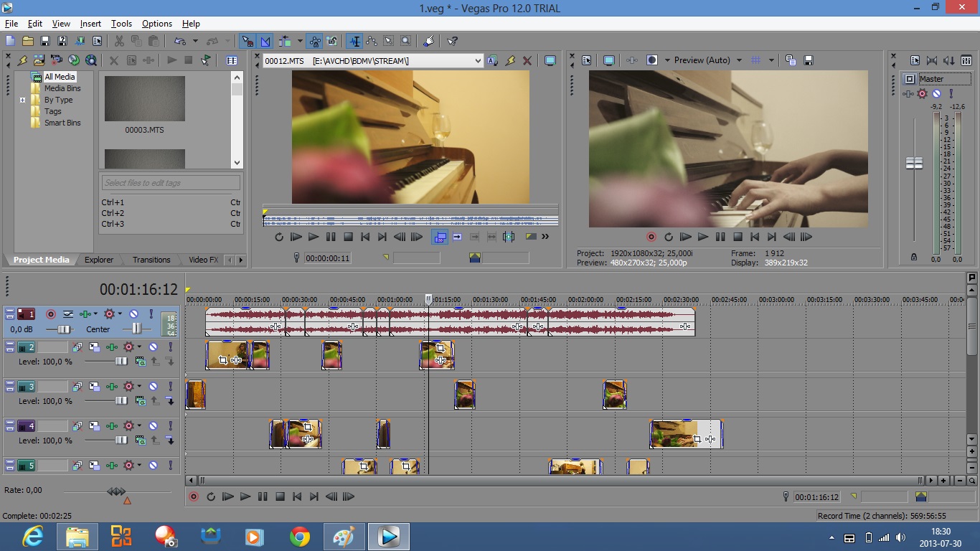Click Import Media icon in Project Media
The height and width of the screenshot is (551, 980).
(39, 60)
